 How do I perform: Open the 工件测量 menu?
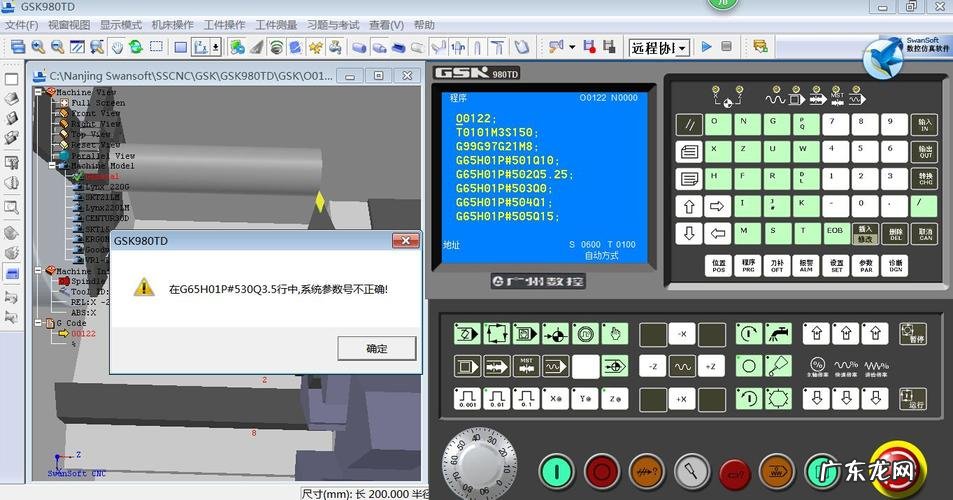point(277,24)
